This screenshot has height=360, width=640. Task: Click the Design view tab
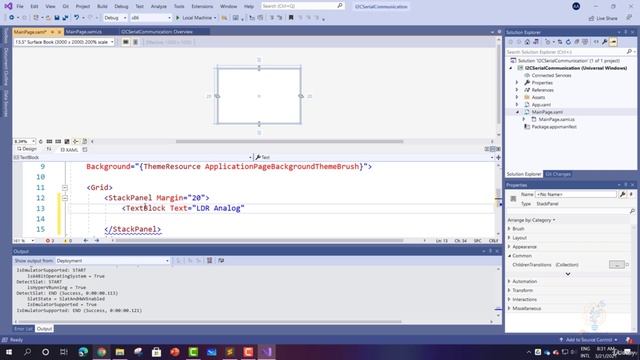pyautogui.click(x=27, y=149)
